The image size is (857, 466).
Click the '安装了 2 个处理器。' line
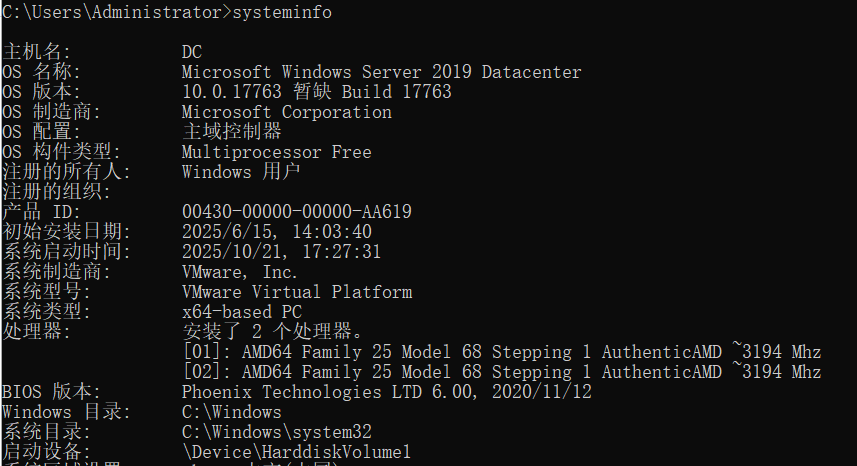pos(272,331)
